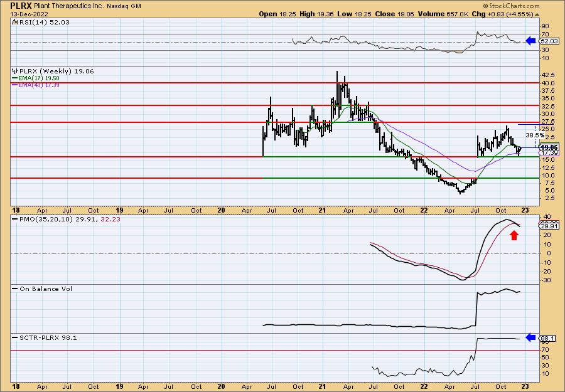Click the 37.5 price axis label
Image resolution: width=565 pixels, height=392 pixels.
click(x=547, y=91)
